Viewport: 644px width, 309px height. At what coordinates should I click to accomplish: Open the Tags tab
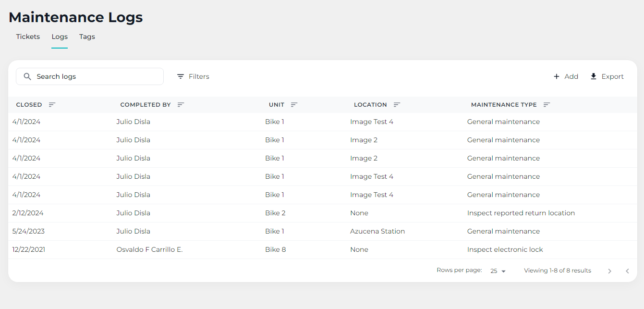(87, 37)
